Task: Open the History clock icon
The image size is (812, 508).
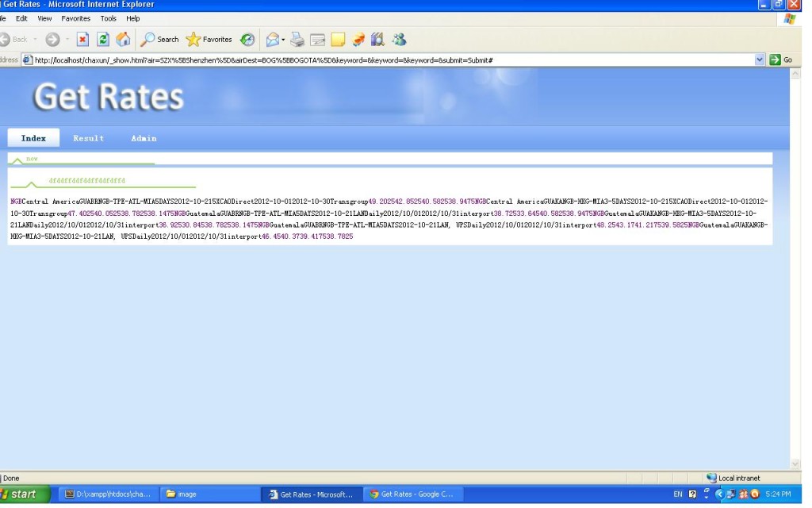Action: tap(247, 40)
